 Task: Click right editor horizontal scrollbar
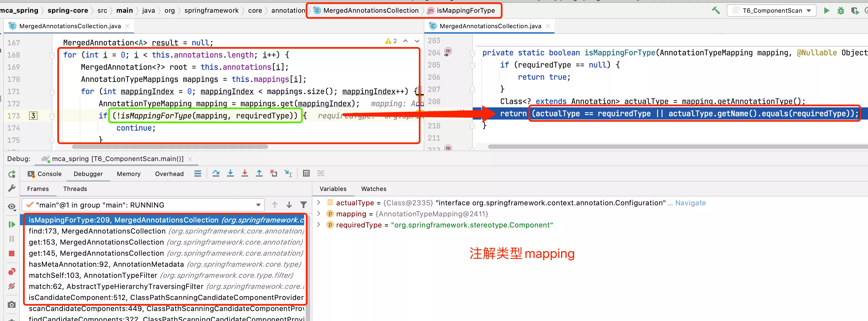pyautogui.click(x=678, y=146)
